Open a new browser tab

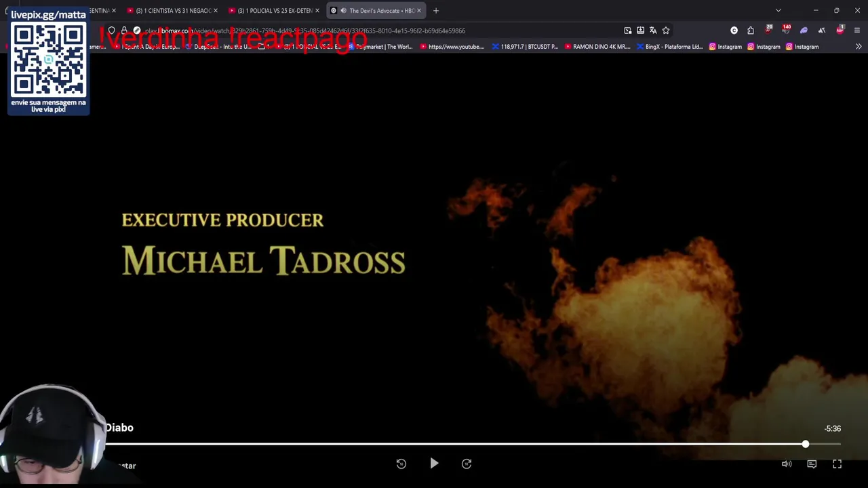pos(436,11)
